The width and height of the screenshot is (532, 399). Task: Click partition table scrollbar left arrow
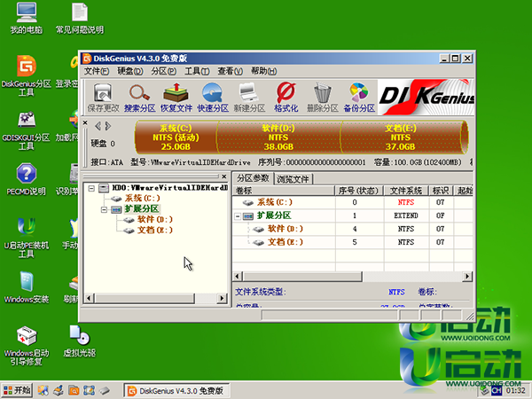[238, 277]
